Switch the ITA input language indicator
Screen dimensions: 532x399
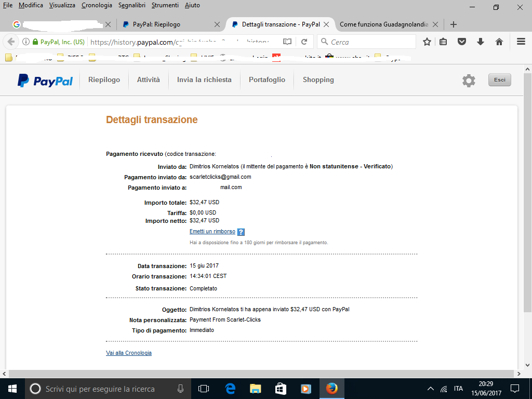click(458, 389)
